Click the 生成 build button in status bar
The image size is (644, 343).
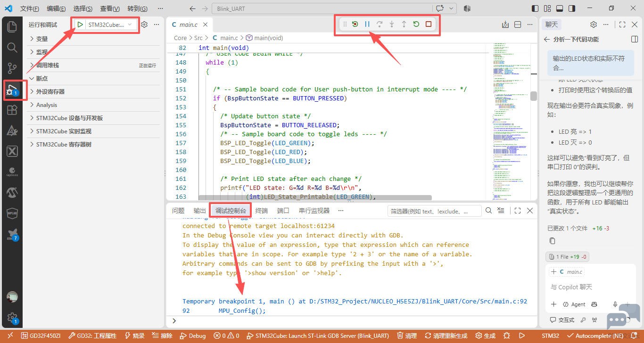point(486,336)
